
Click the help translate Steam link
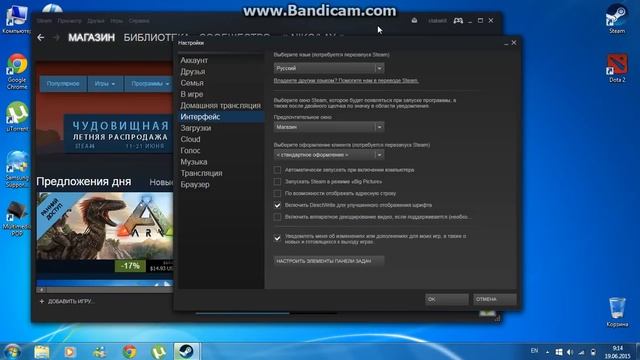(x=346, y=80)
